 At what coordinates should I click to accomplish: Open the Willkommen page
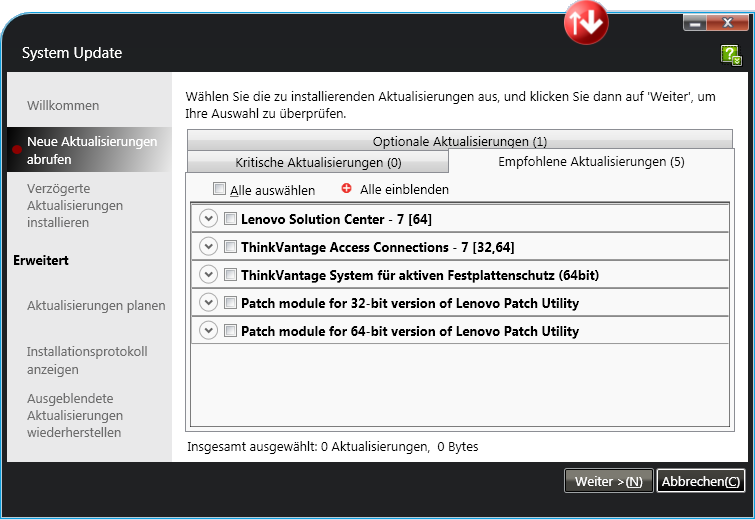click(x=63, y=105)
